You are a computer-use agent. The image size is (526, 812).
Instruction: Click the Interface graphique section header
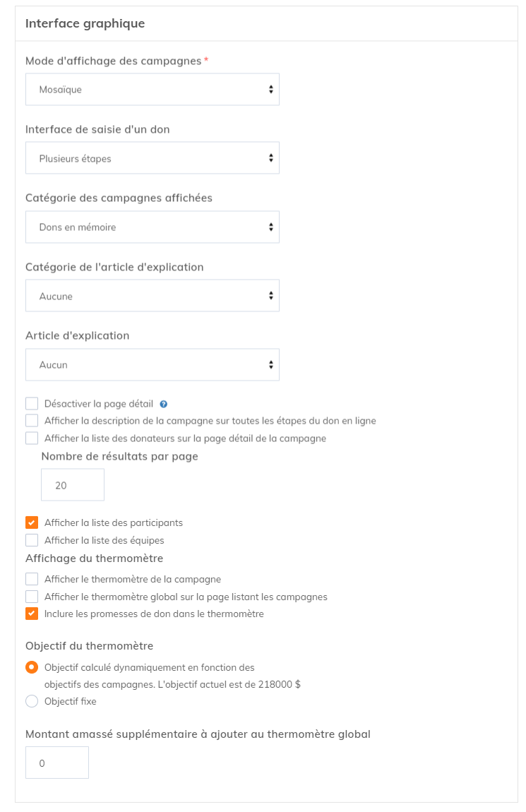[85, 23]
